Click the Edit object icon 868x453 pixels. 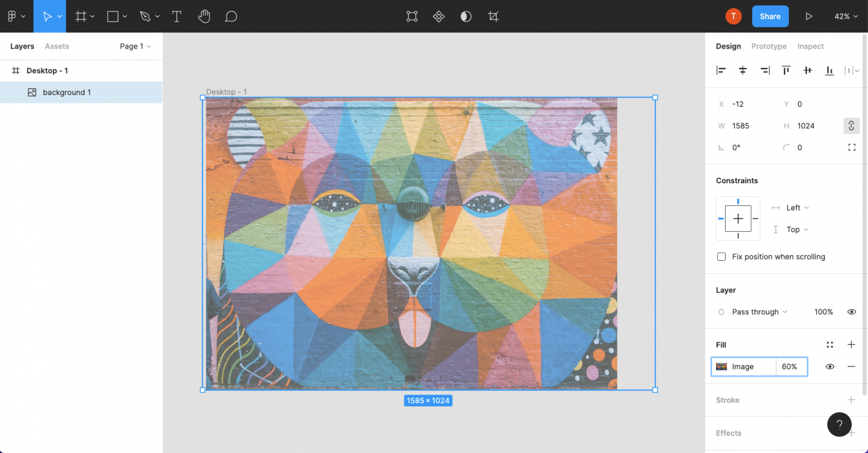(x=412, y=16)
